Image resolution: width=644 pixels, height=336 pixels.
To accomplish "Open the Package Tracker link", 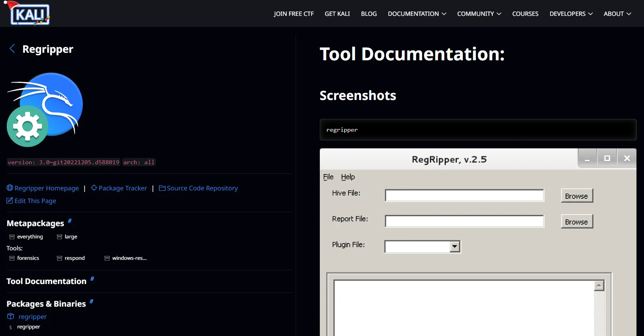I will click(x=122, y=188).
